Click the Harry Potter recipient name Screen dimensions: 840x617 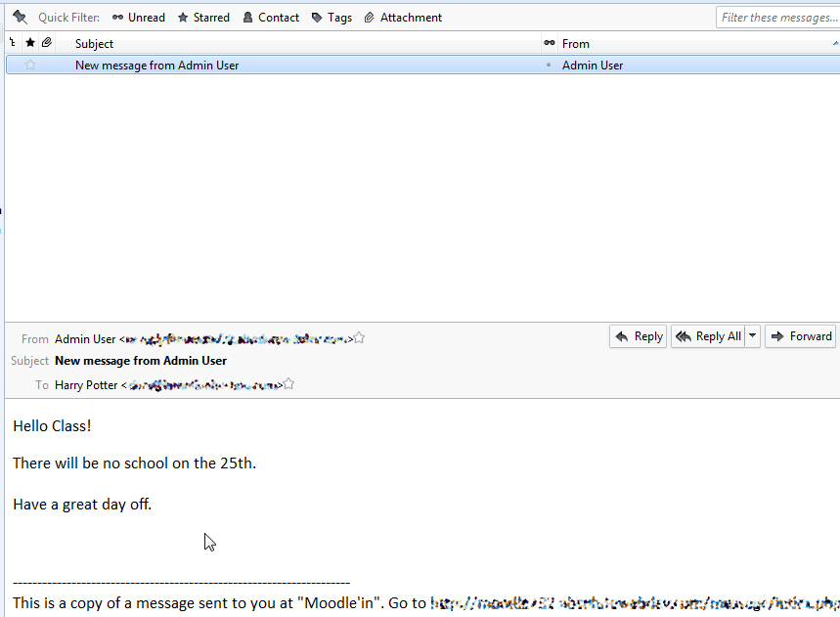pos(86,385)
